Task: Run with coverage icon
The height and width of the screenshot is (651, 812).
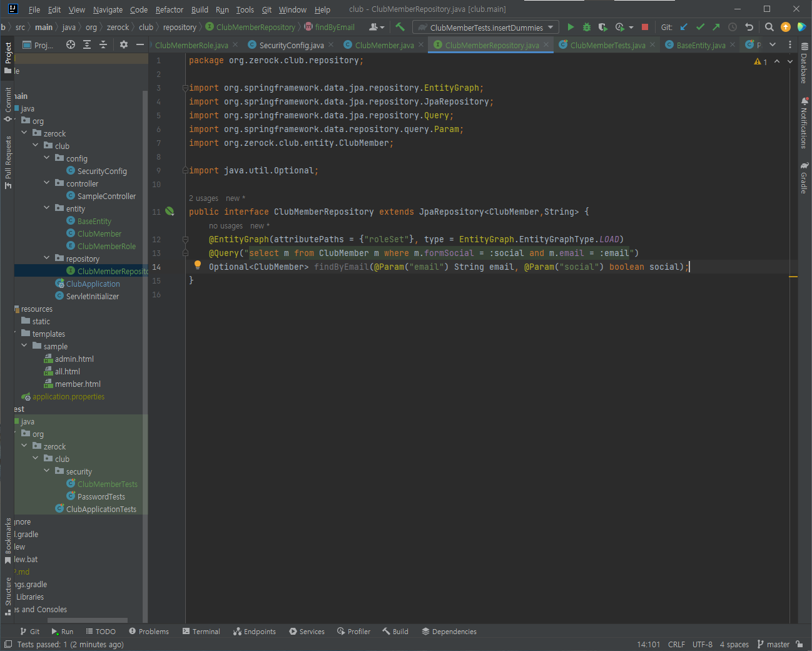Action: pos(602,27)
